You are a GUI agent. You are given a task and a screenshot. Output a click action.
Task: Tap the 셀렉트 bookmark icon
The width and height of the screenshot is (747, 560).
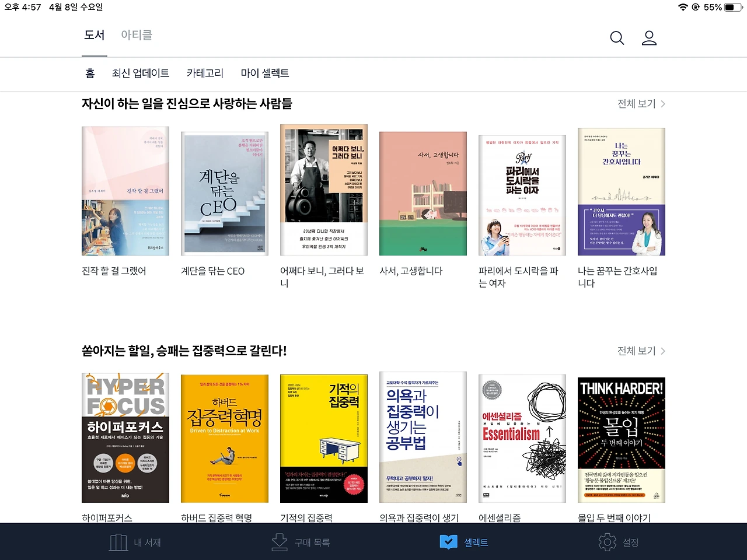click(448, 542)
